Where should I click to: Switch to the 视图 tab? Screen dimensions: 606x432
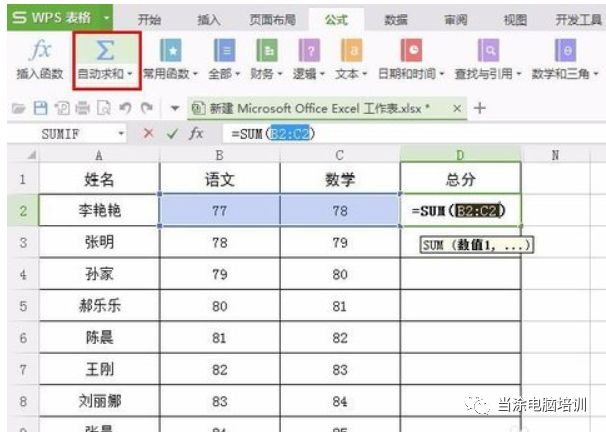[515, 19]
